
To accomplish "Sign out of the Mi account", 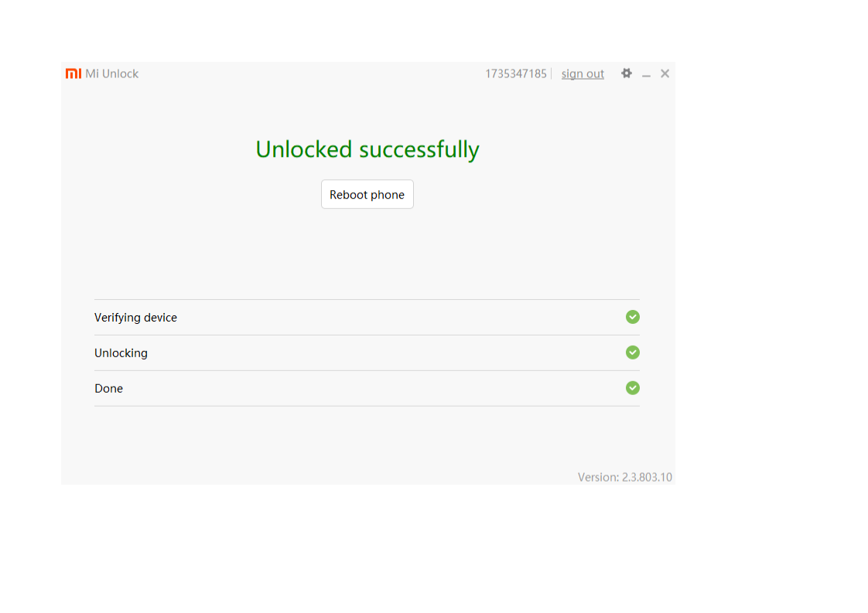I will [x=583, y=74].
